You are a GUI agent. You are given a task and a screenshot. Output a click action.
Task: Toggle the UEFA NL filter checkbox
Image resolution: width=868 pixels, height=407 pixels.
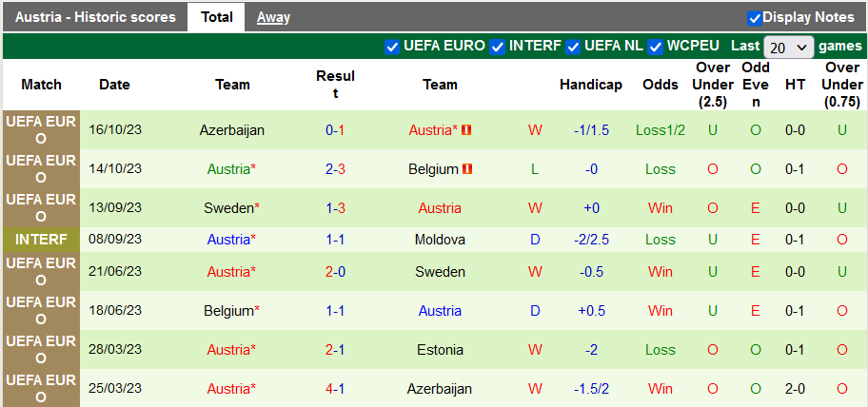573,47
